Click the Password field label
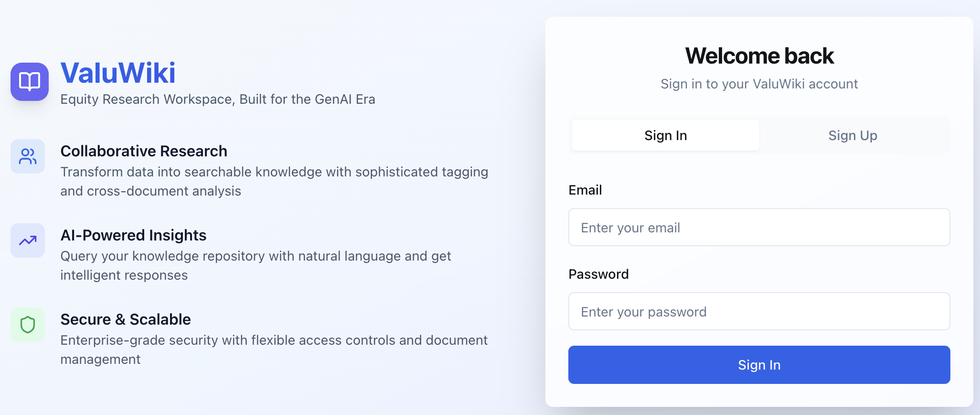Image resolution: width=980 pixels, height=415 pixels. click(x=598, y=274)
